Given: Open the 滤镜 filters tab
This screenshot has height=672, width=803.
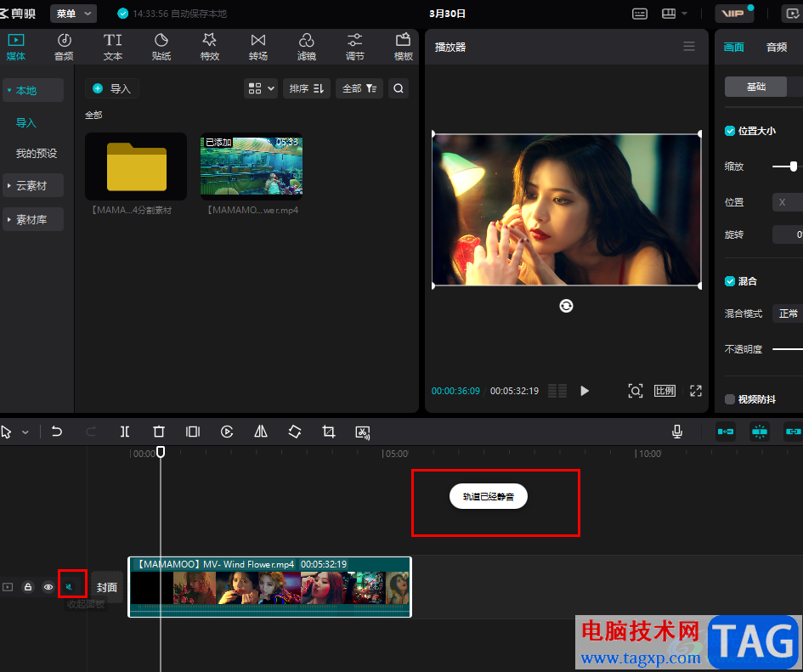Looking at the screenshot, I should pyautogui.click(x=306, y=47).
